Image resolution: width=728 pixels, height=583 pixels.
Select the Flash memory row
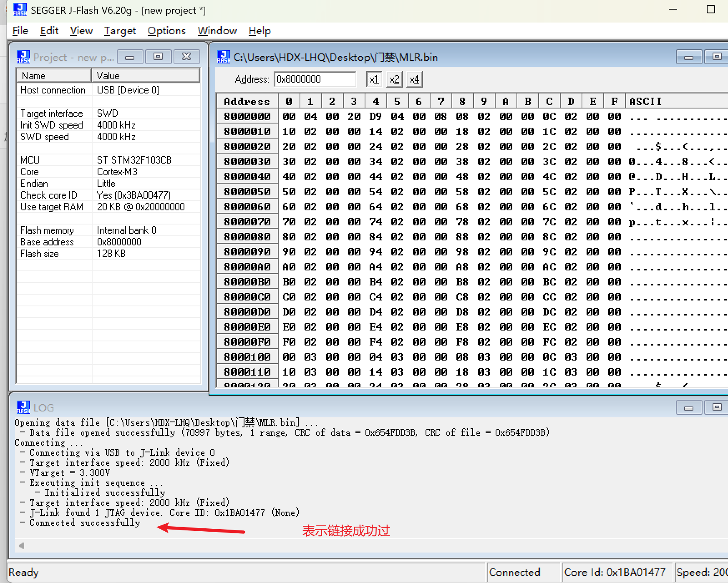pos(108,230)
